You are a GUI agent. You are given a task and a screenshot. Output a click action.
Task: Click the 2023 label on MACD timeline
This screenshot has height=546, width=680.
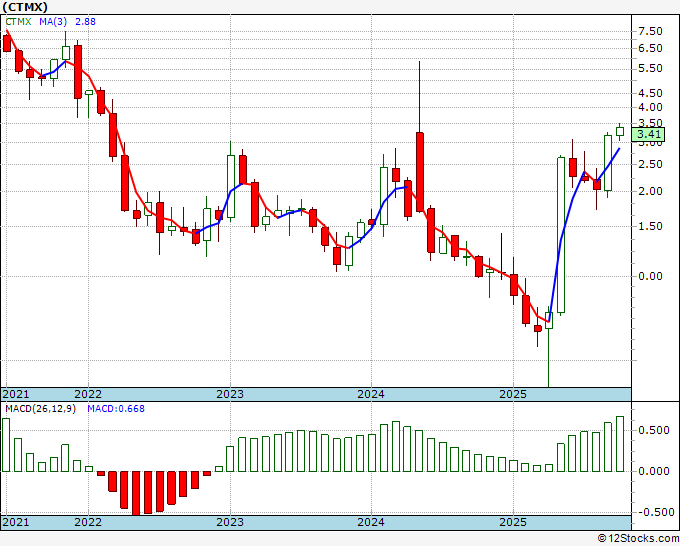(x=230, y=522)
